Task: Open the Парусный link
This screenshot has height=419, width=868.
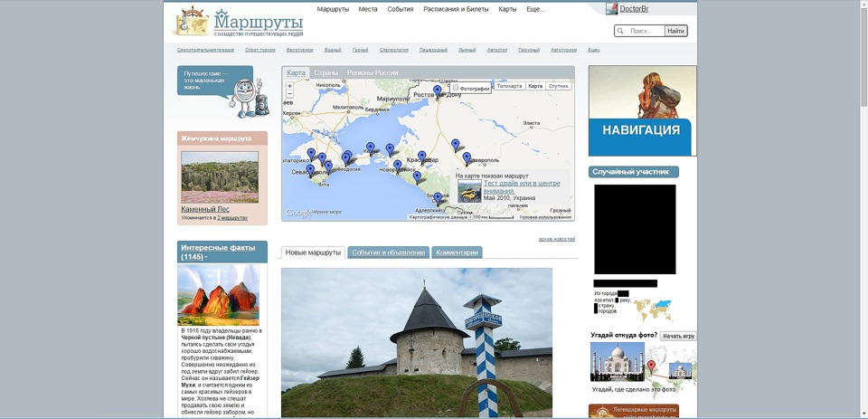Action: pos(529,50)
